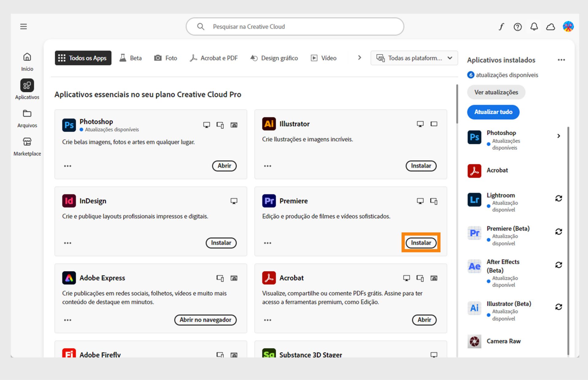The width and height of the screenshot is (588, 380).
Task: Open the Todas as plataformas dropdown
Action: (414, 58)
